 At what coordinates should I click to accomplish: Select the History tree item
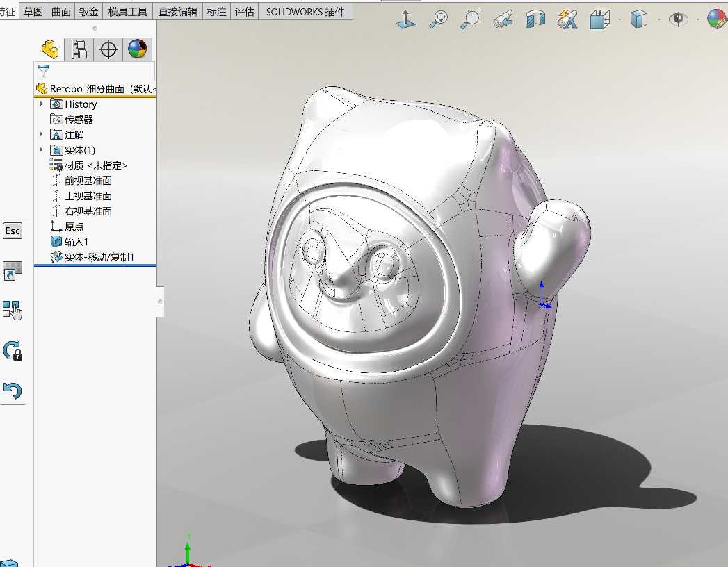74,104
